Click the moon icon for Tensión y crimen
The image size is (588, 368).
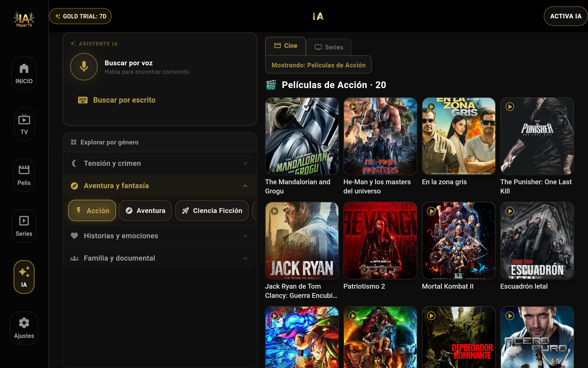point(74,163)
